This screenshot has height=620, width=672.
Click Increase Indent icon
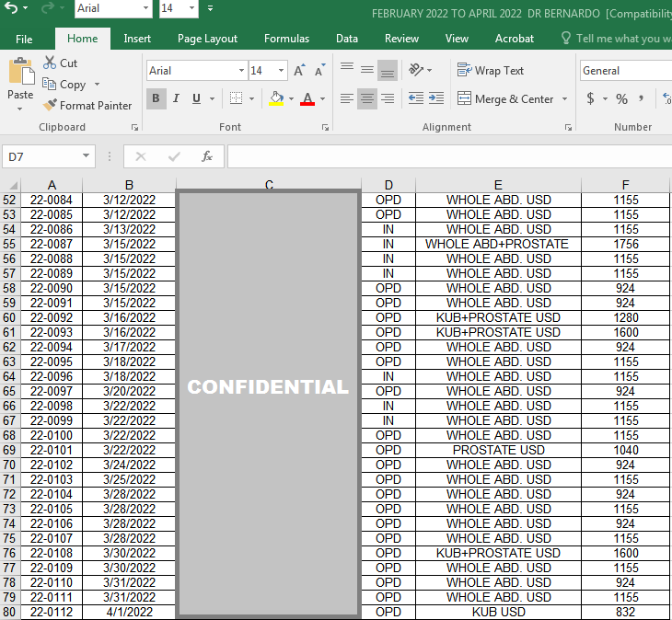[x=435, y=99]
